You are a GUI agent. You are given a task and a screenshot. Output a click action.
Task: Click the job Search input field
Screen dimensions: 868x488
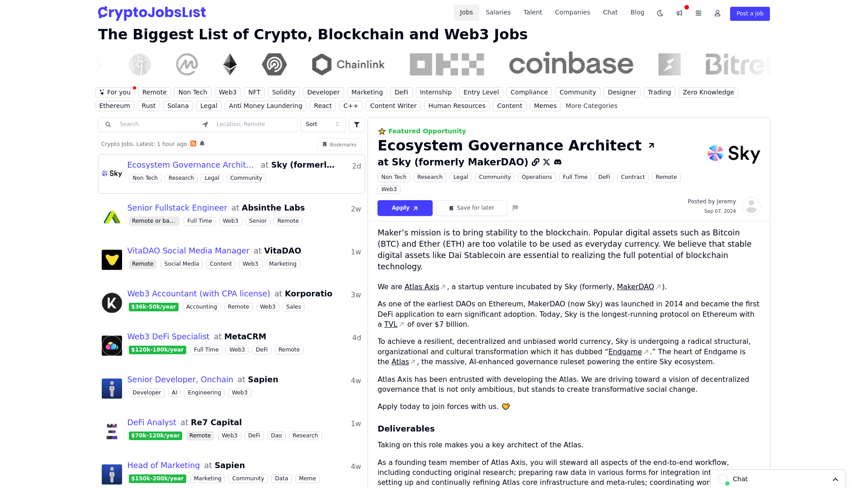156,124
